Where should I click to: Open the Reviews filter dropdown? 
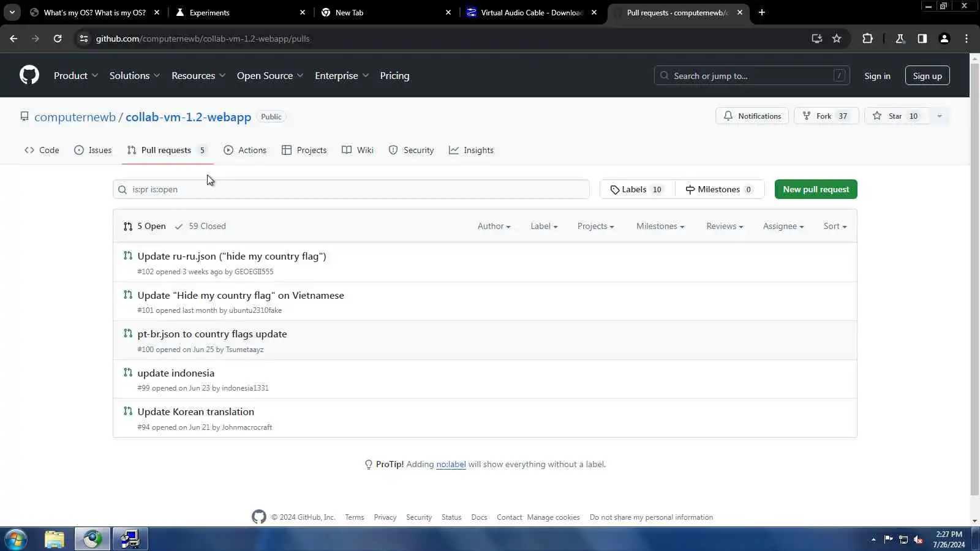tap(725, 226)
